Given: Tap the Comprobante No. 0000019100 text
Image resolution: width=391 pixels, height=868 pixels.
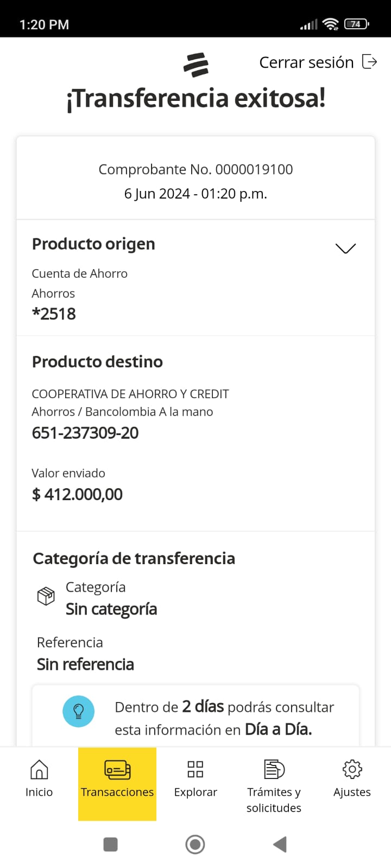Looking at the screenshot, I should point(195,169).
